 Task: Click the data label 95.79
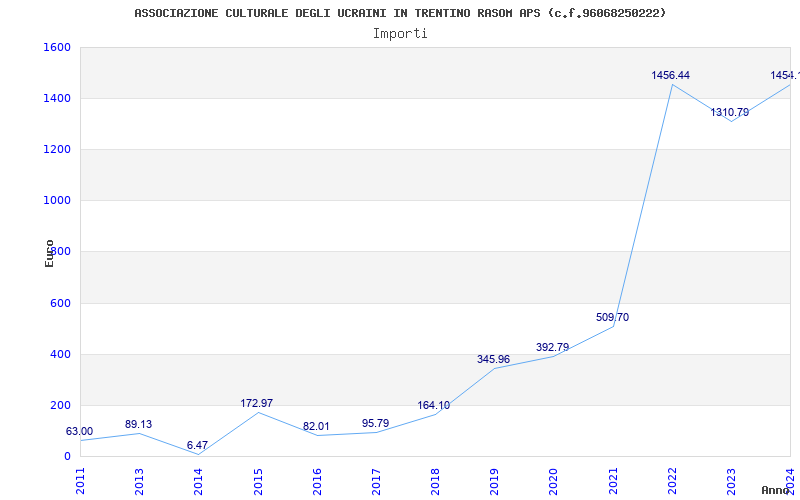pos(376,423)
